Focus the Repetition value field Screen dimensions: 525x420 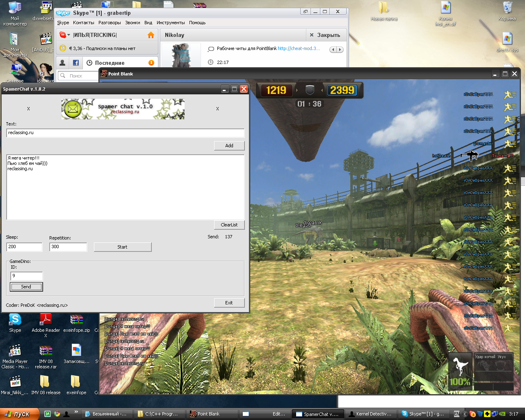pos(68,247)
